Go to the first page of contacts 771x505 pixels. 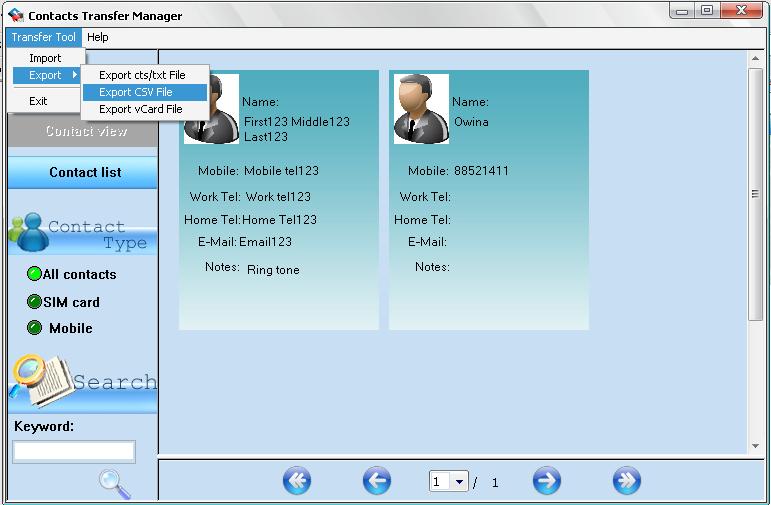(297, 481)
